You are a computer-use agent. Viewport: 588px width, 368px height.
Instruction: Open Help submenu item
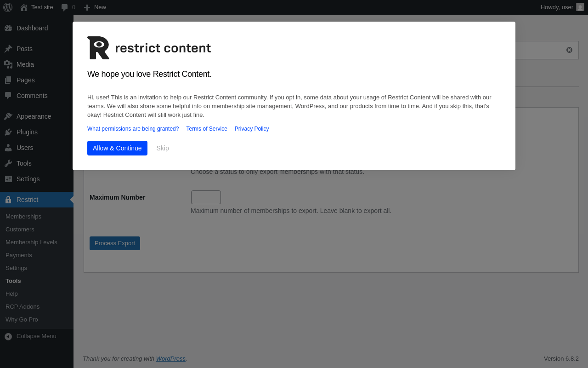point(11,293)
